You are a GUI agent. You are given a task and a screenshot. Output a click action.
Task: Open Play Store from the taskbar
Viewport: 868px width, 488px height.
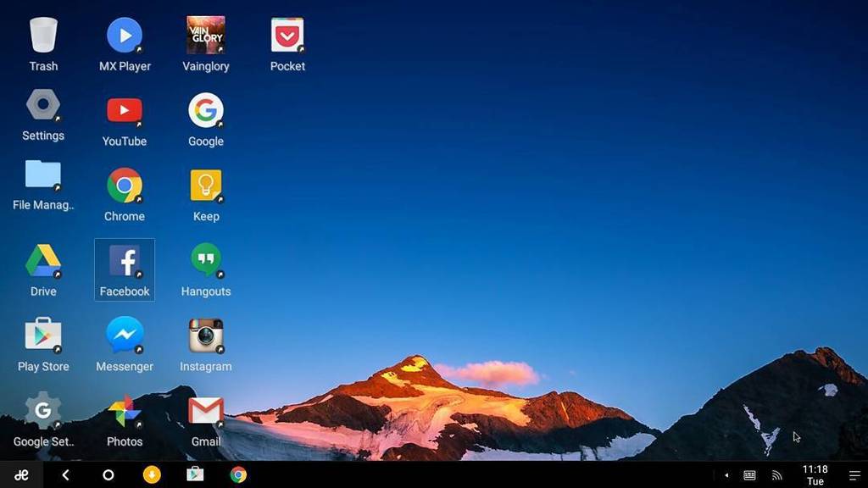point(195,474)
